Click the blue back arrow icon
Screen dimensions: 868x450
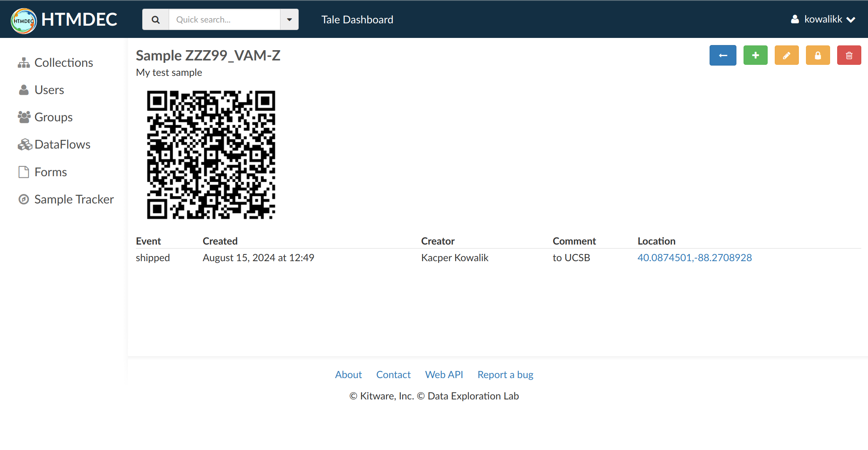(723, 55)
